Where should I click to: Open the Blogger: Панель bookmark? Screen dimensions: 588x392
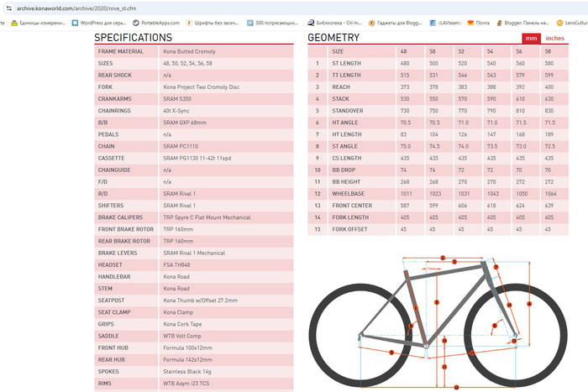pos(527,22)
